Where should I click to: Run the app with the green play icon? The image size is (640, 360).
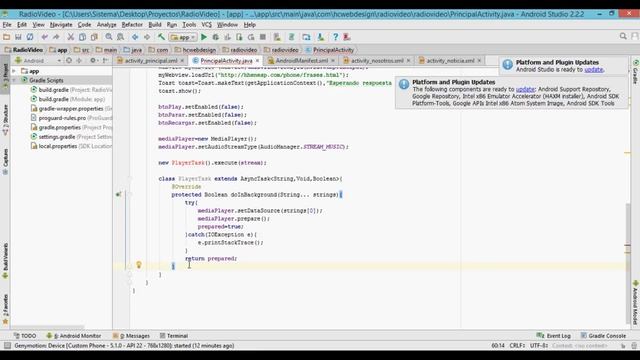pos(204,37)
